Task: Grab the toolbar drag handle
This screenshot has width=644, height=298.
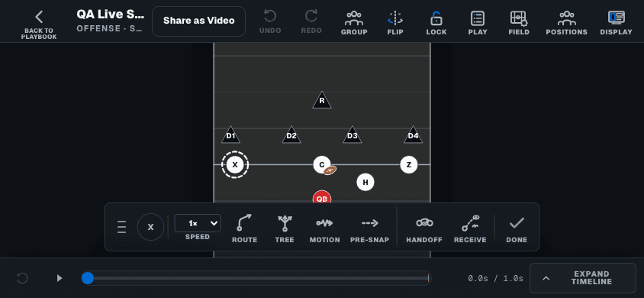Action: click(121, 227)
